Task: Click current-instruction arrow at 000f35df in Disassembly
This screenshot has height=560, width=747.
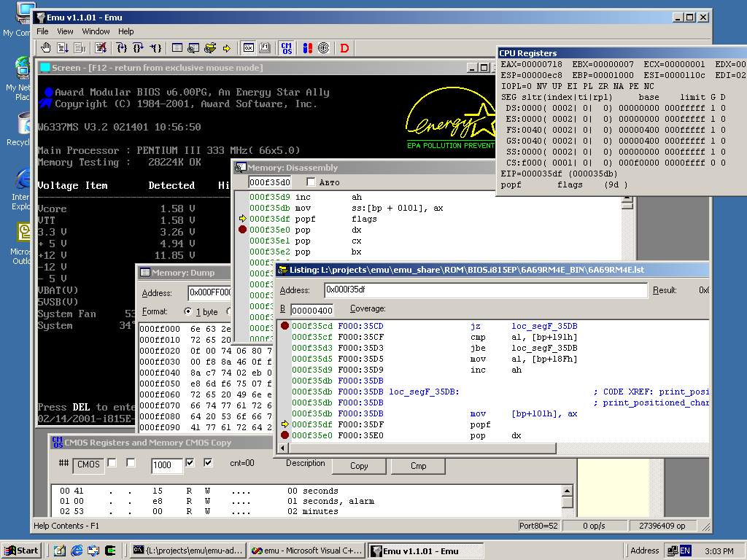Action: coord(242,219)
